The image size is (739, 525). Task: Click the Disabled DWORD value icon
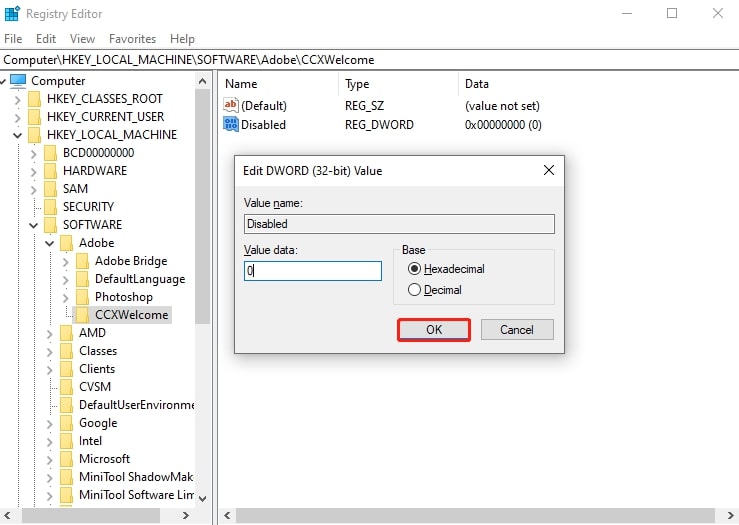231,124
